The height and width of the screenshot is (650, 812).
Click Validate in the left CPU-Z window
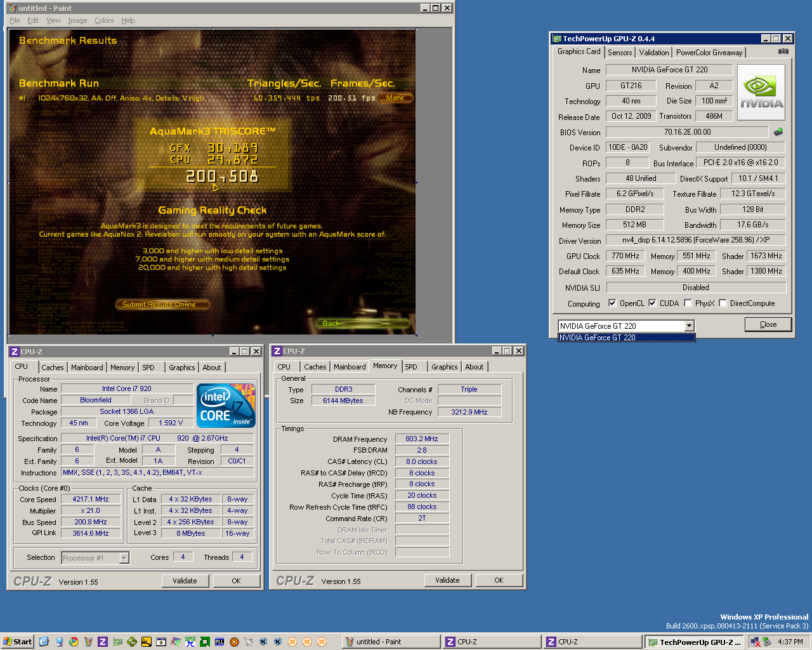click(x=185, y=581)
